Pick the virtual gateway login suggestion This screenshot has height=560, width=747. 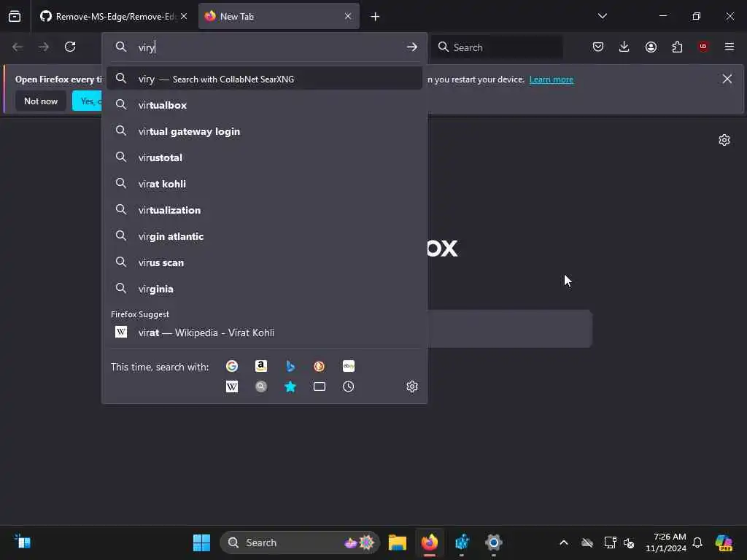coord(264,131)
